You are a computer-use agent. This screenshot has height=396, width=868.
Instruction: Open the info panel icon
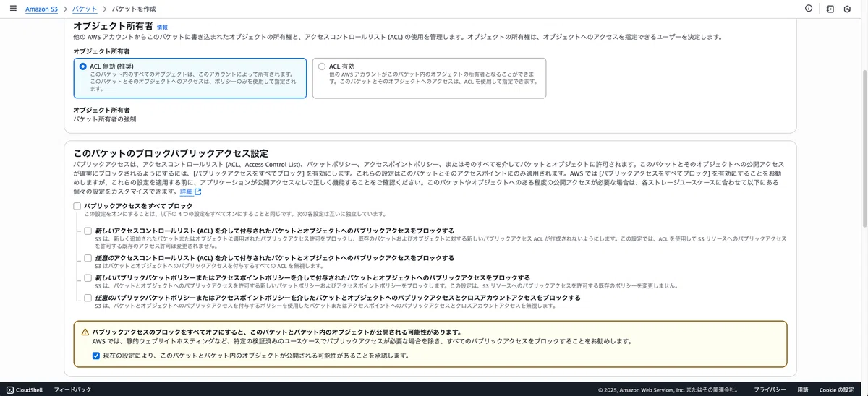coord(809,8)
